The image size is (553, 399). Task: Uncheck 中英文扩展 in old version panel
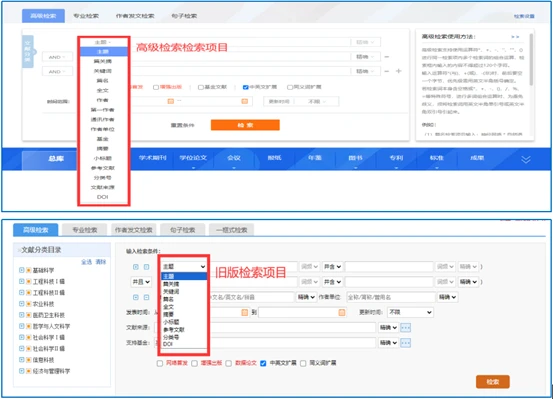pyautogui.click(x=263, y=363)
